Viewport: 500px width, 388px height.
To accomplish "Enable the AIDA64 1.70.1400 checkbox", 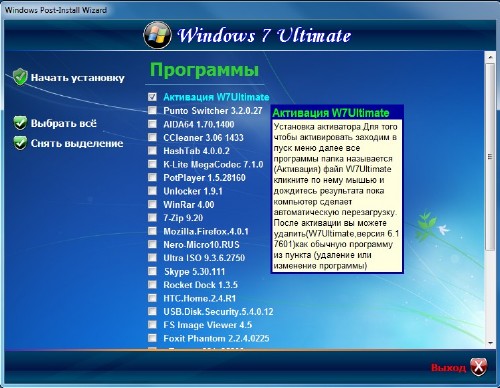I will (x=152, y=124).
